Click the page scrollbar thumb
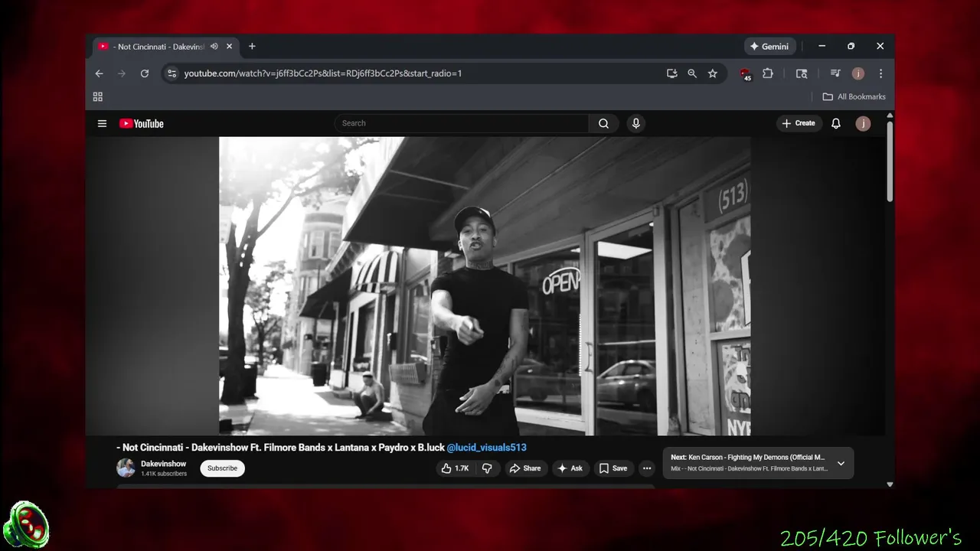This screenshot has height=551, width=980. [890, 161]
